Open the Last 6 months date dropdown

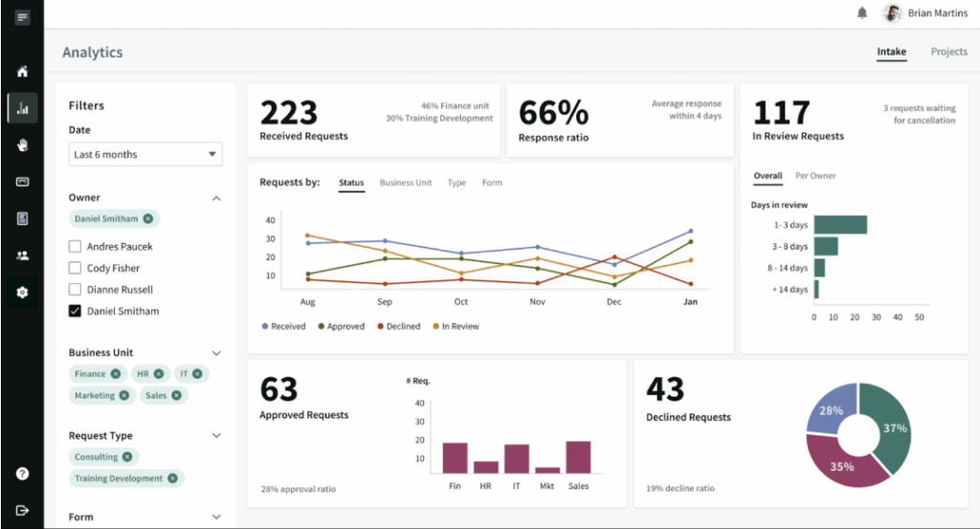click(x=145, y=154)
